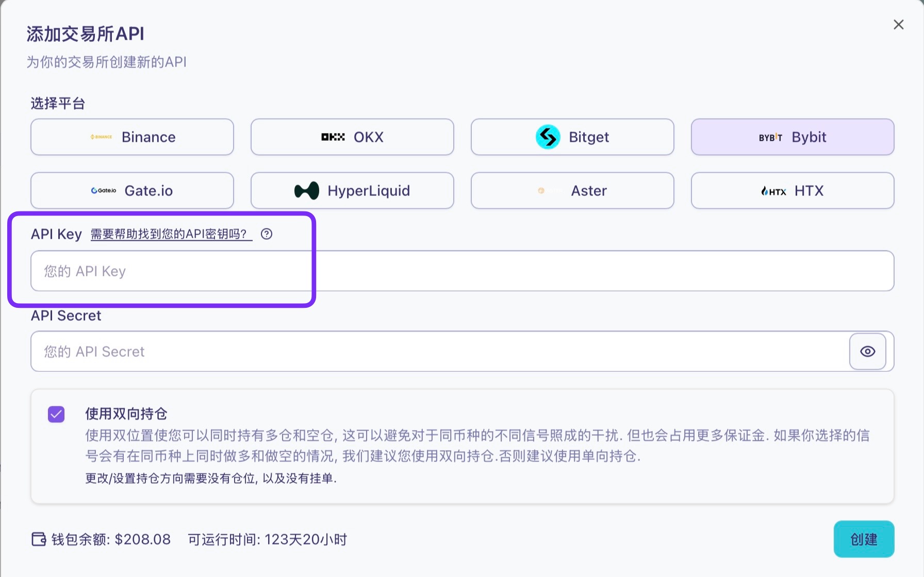Click the wallet icon beside 钱包余额

(x=39, y=539)
